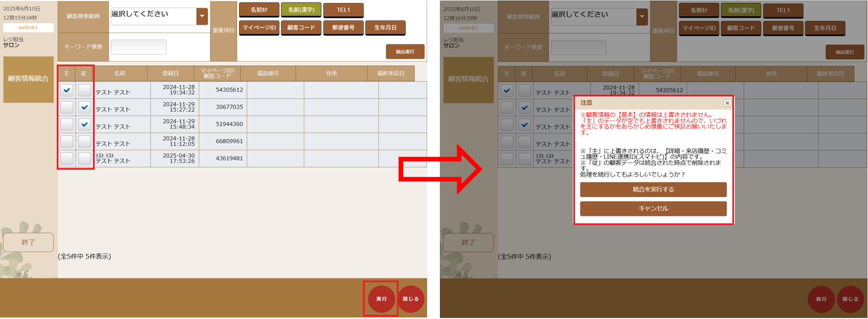Viewport: 868px width, 319px height.
Task: Click the dimmed 抽出実行 button behind the dialog
Action: click(845, 52)
